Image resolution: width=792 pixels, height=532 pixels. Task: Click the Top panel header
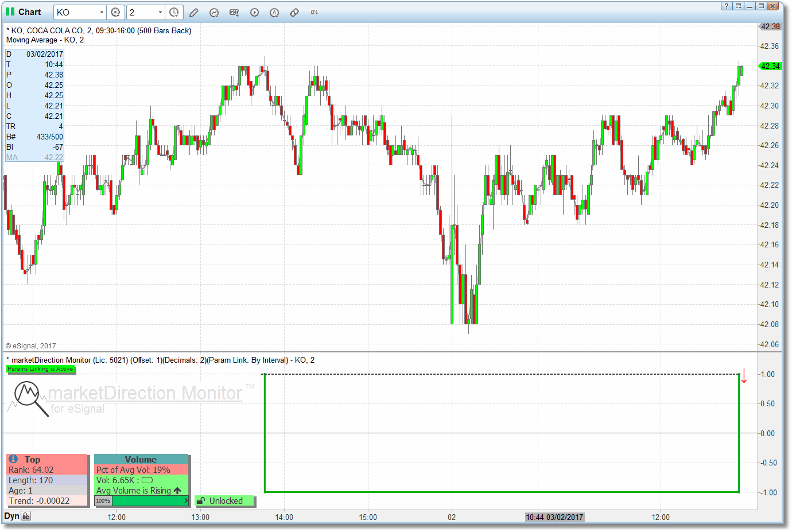[x=47, y=460]
